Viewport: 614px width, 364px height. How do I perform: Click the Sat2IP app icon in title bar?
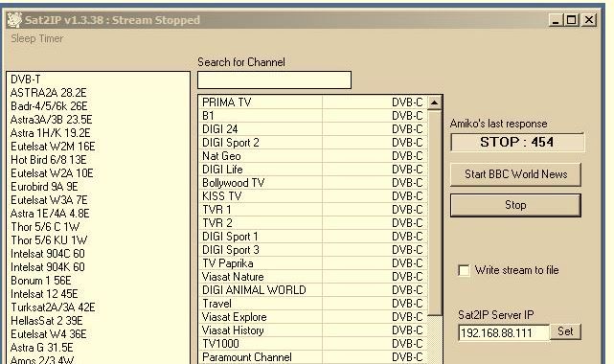(x=15, y=20)
